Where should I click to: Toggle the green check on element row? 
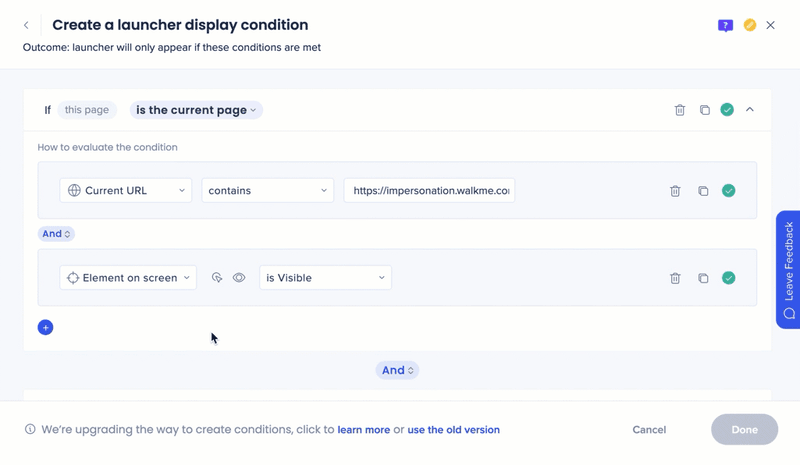[729, 278]
